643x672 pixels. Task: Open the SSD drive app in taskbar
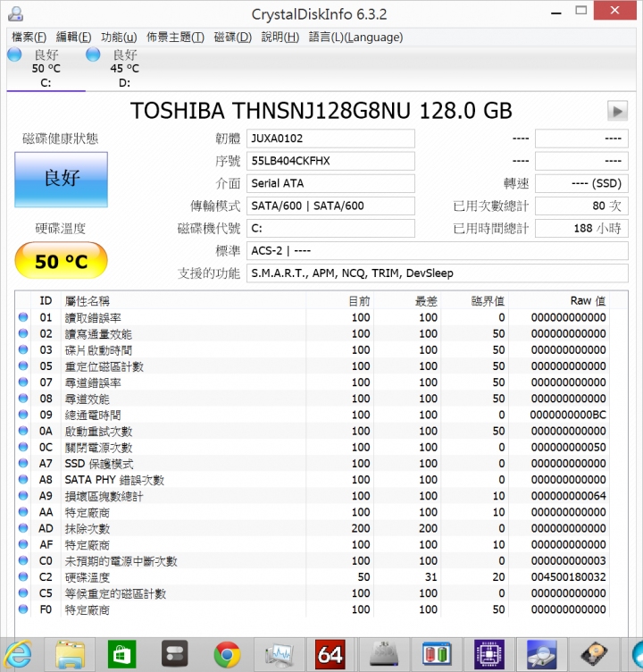(384, 654)
